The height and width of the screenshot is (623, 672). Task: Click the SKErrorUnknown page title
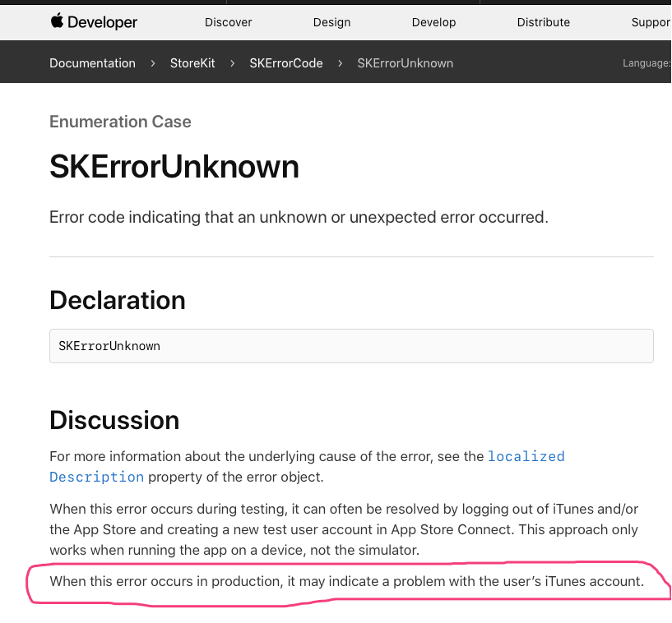(x=174, y=167)
